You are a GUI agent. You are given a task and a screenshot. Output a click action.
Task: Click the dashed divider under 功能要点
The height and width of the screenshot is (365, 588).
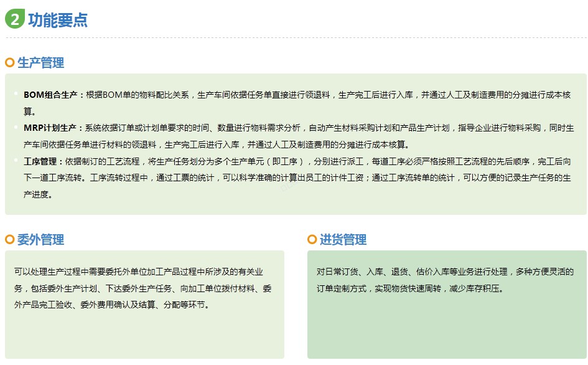[x=296, y=37]
